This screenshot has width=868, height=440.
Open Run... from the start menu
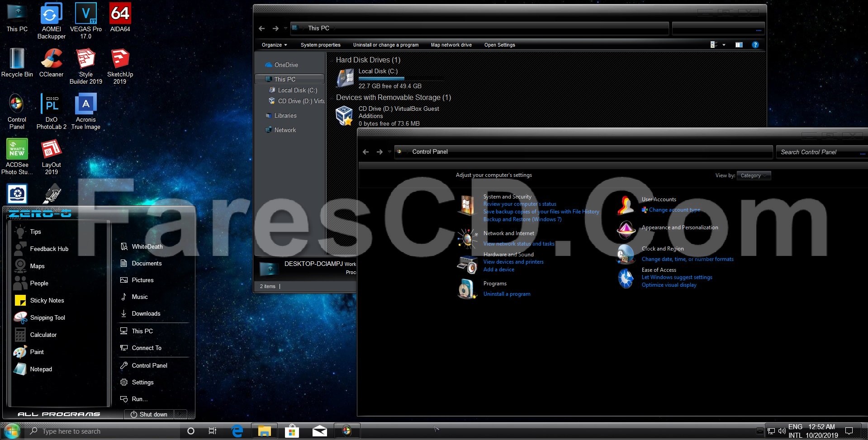pyautogui.click(x=134, y=399)
